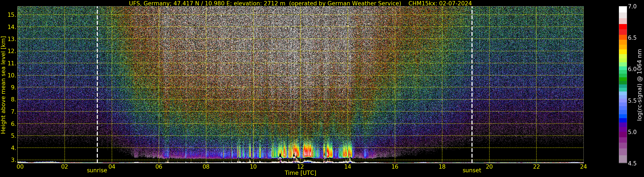Click the "sunset" label below the time axis
This screenshot has width=644, height=177.
click(472, 171)
